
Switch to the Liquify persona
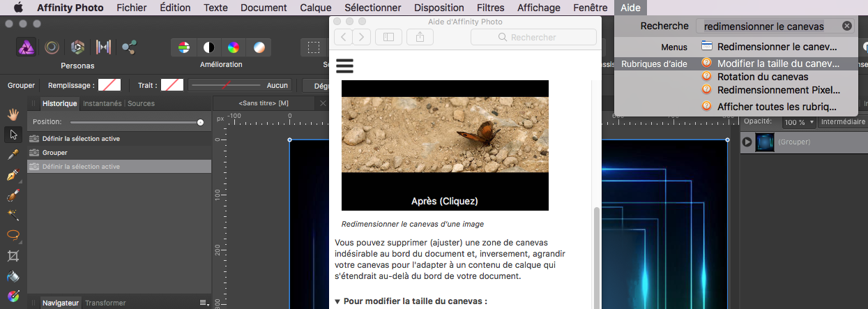[52, 47]
